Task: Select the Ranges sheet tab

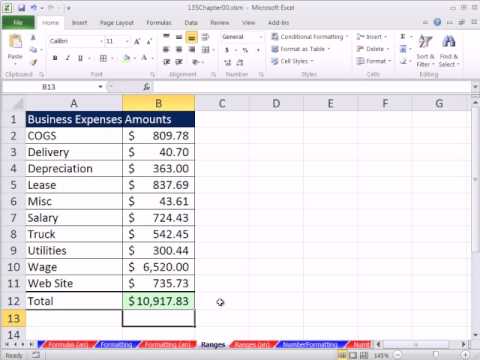Action: (213, 345)
